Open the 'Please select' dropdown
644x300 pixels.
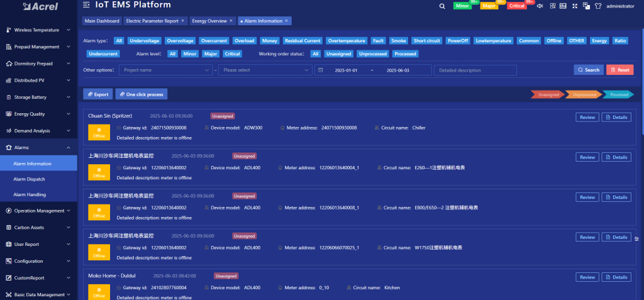(264, 70)
